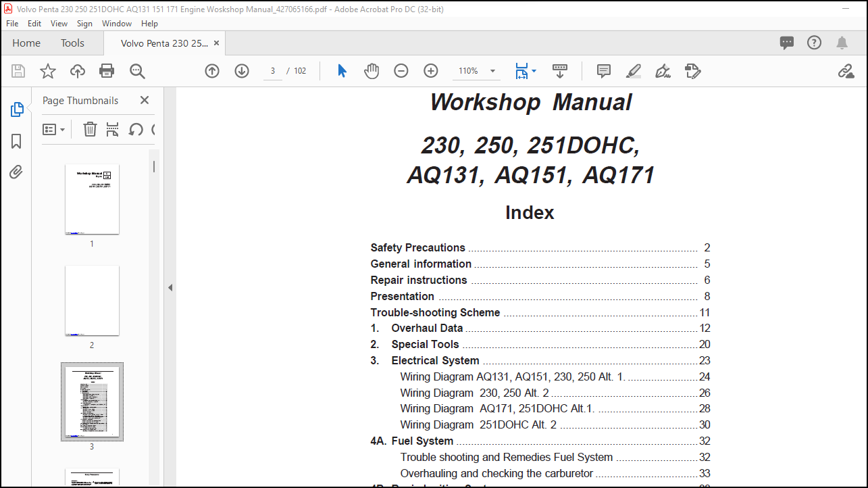Click the Safety Precautions index entry

(540, 247)
